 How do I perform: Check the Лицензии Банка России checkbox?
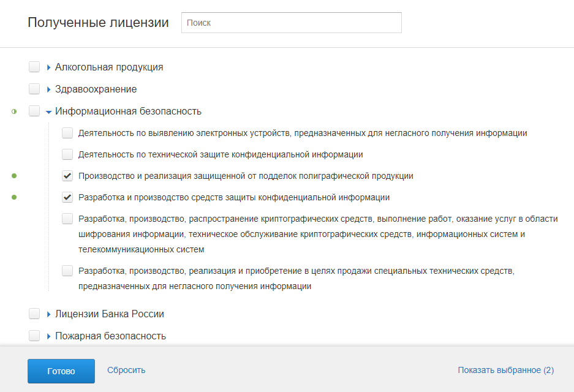tap(34, 314)
